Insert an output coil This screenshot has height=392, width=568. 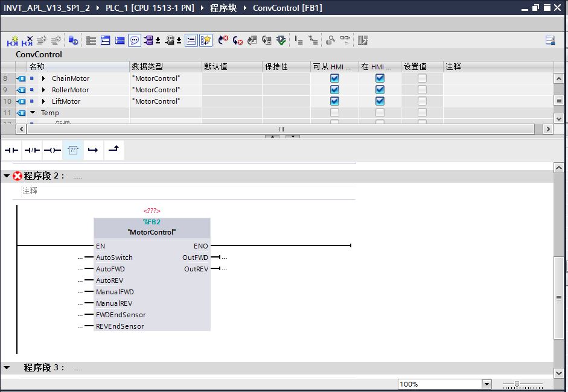52,150
